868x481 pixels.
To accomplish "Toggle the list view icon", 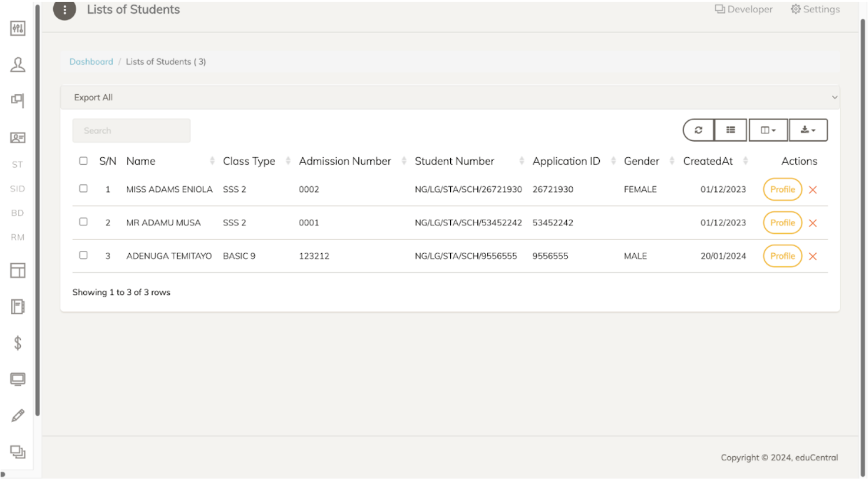I will click(x=730, y=130).
